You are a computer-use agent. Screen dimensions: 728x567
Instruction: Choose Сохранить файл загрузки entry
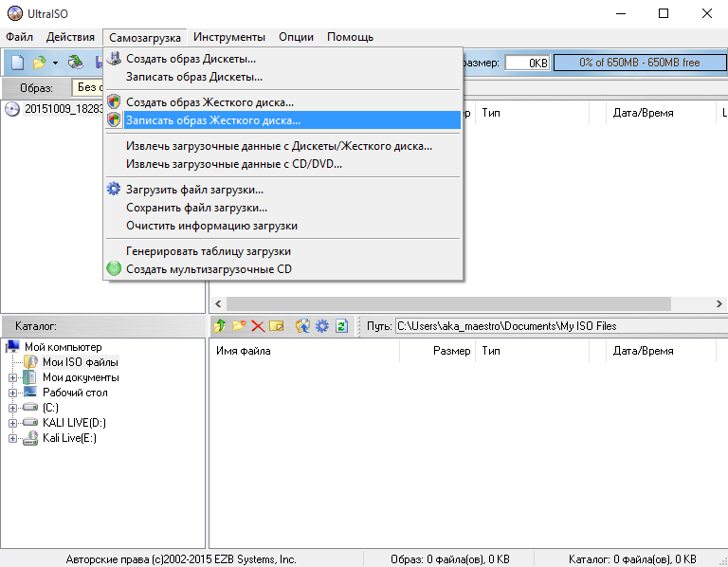[283, 208]
